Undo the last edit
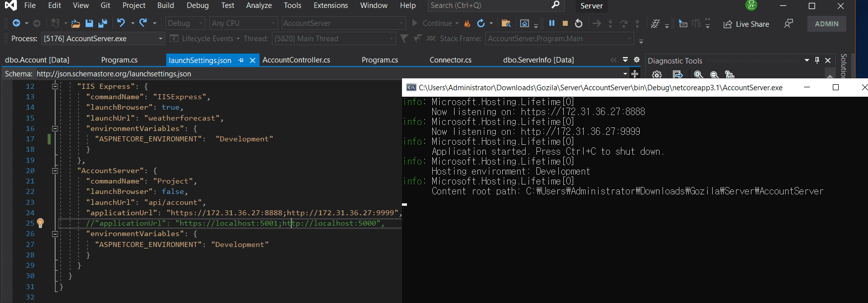This screenshot has height=303, width=868. coord(121,23)
